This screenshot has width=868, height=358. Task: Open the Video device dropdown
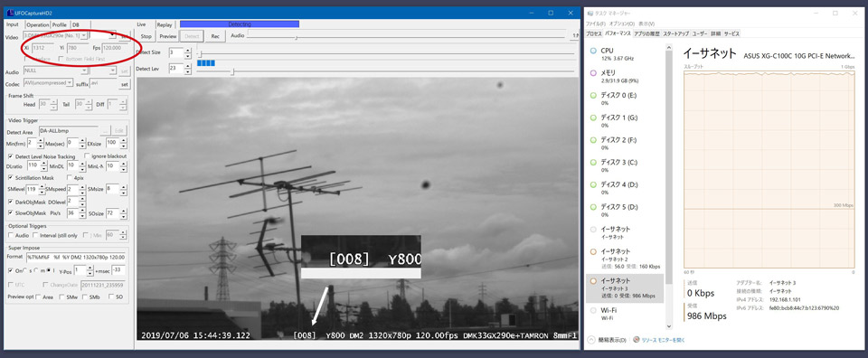click(83, 35)
